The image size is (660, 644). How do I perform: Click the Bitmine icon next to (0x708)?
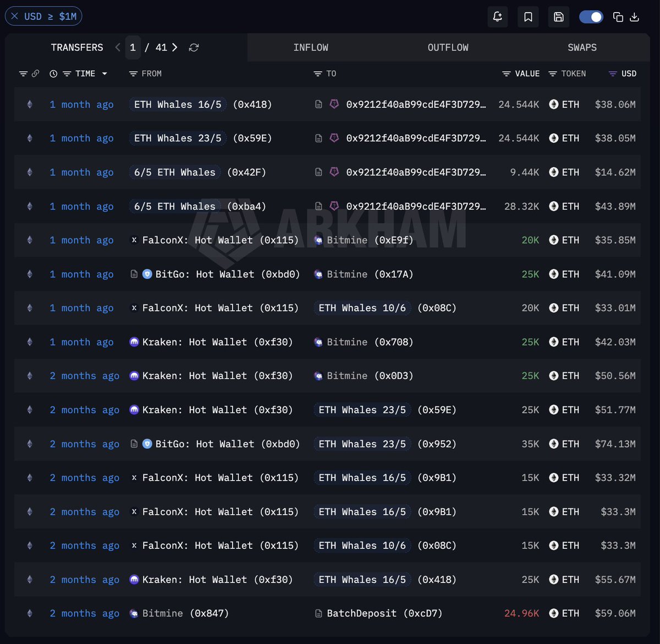point(318,342)
